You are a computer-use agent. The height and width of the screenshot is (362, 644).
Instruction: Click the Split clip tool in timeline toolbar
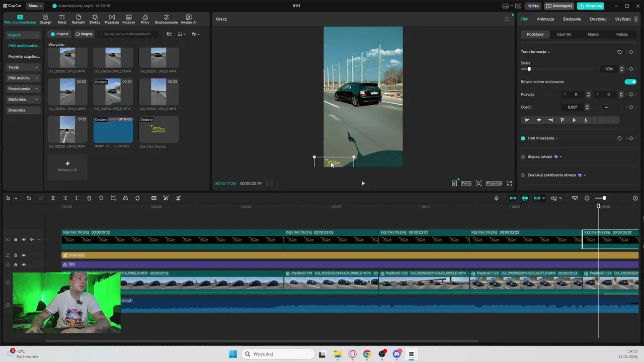point(53,198)
